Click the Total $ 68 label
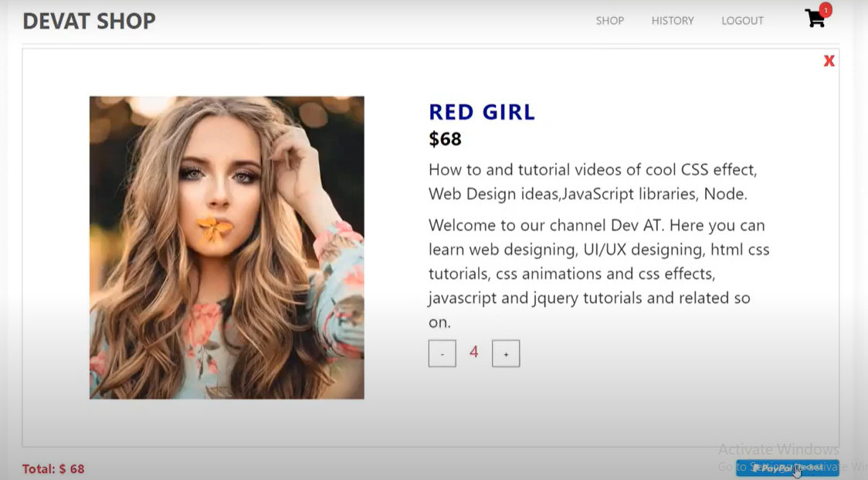Image resolution: width=868 pixels, height=480 pixels. pyautogui.click(x=53, y=469)
